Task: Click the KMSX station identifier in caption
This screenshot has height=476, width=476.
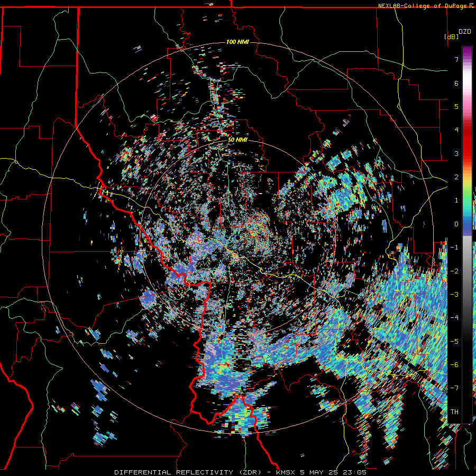Action: coord(287,472)
